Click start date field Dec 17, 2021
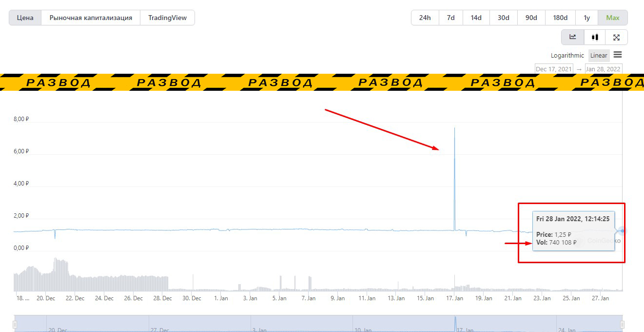The width and height of the screenshot is (644, 332). (x=554, y=69)
